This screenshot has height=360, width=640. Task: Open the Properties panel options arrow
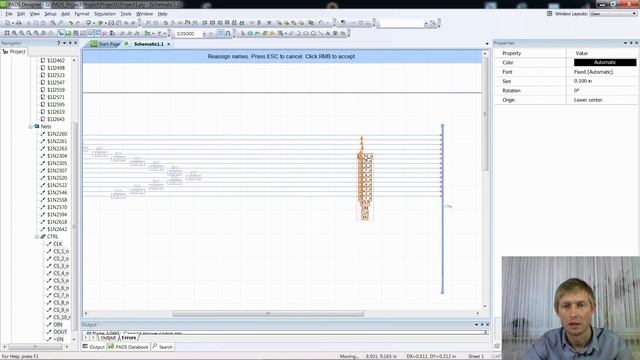(625, 43)
